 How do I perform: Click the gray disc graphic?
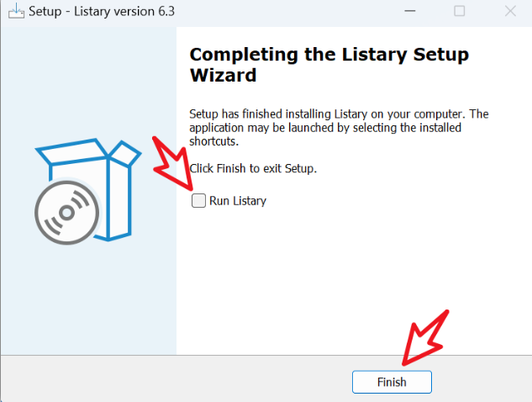tap(67, 213)
